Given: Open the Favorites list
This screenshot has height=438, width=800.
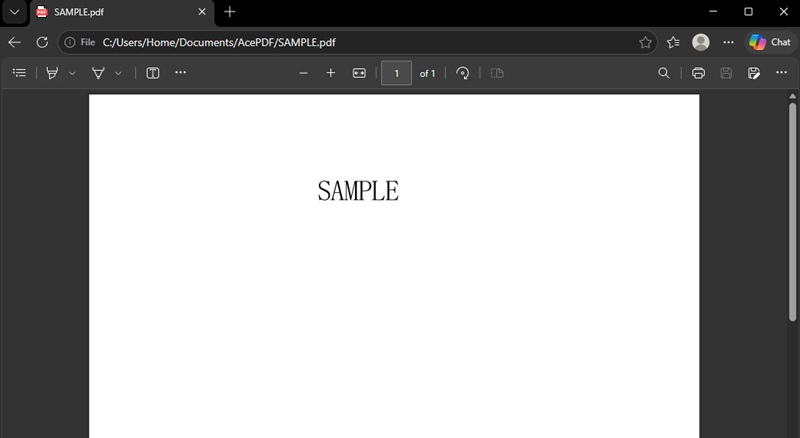Looking at the screenshot, I should pos(673,42).
